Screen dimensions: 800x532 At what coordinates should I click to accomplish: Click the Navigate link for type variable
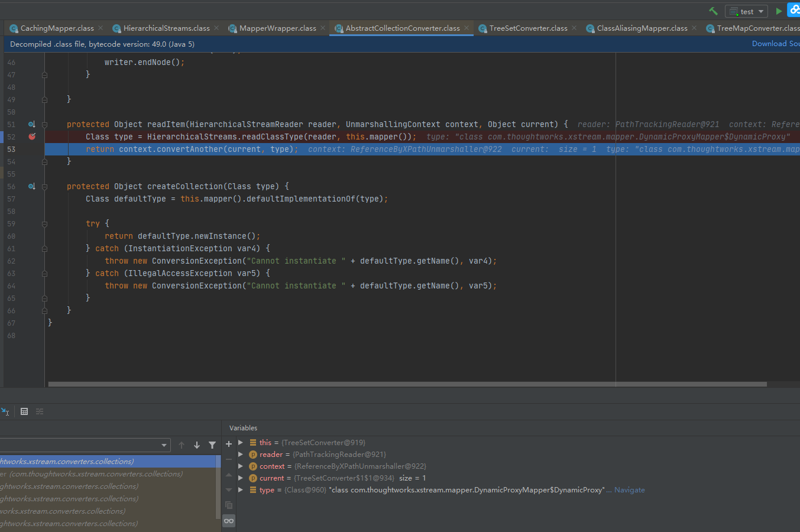click(x=629, y=490)
